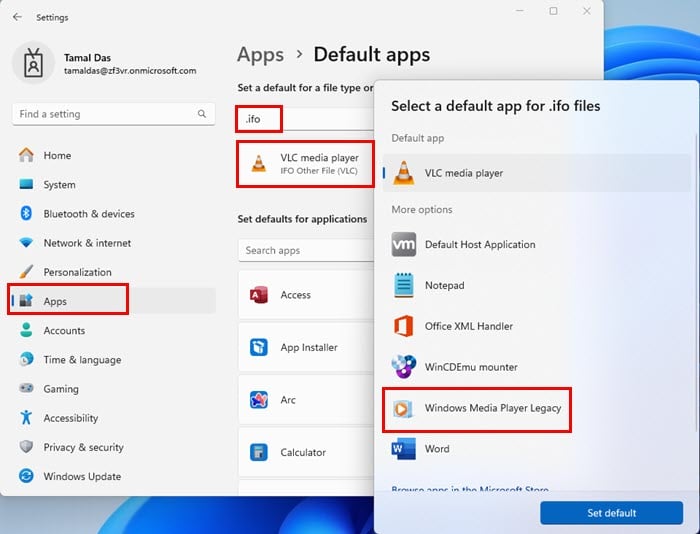Open the Arc app entry
The image size is (700, 534).
click(306, 400)
